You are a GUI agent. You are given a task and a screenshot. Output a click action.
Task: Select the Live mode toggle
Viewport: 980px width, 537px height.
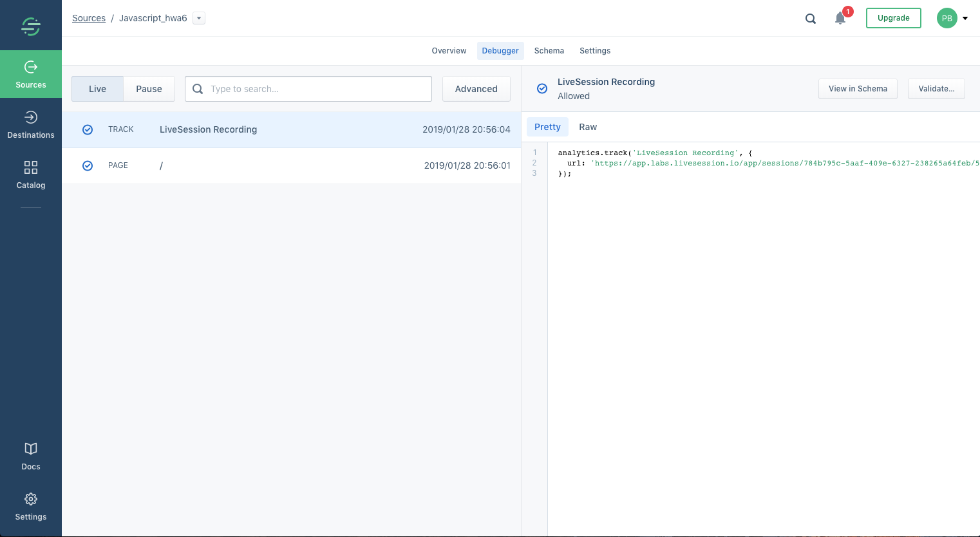97,89
